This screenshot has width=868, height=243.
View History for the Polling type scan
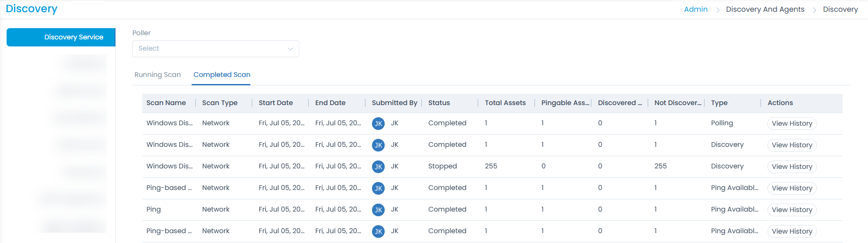click(791, 123)
